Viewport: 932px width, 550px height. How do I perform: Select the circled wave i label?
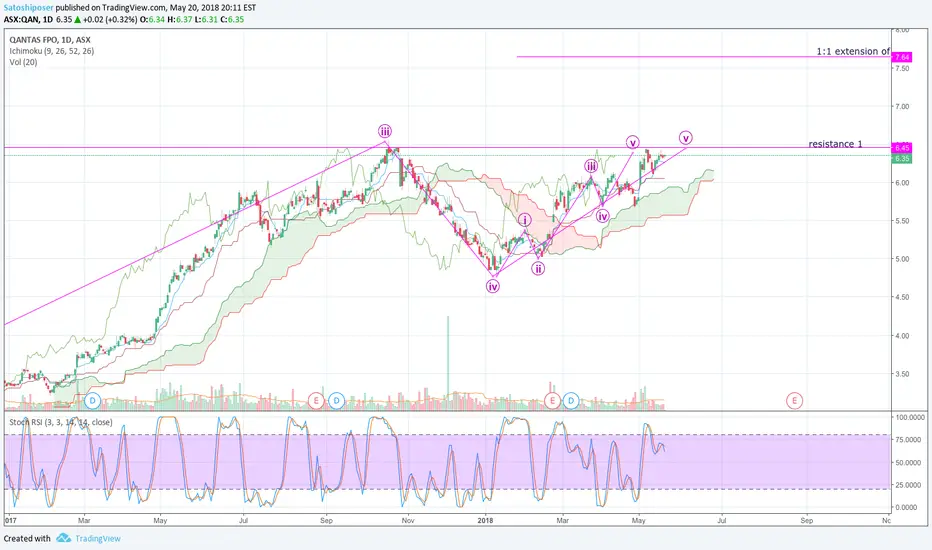pos(525,221)
